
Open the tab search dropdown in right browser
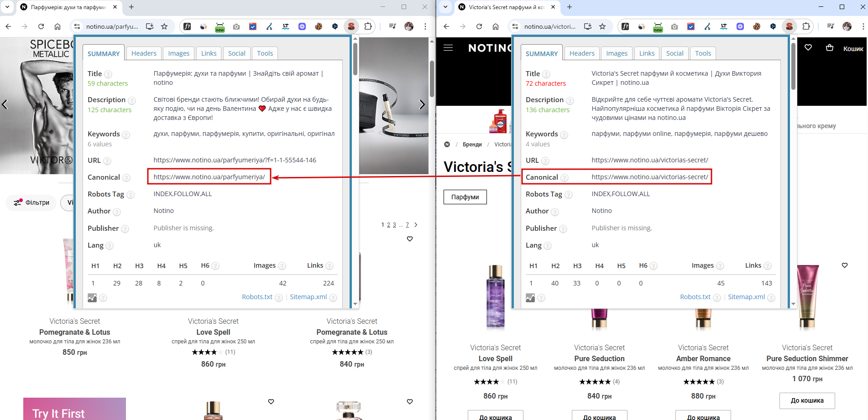click(x=445, y=7)
